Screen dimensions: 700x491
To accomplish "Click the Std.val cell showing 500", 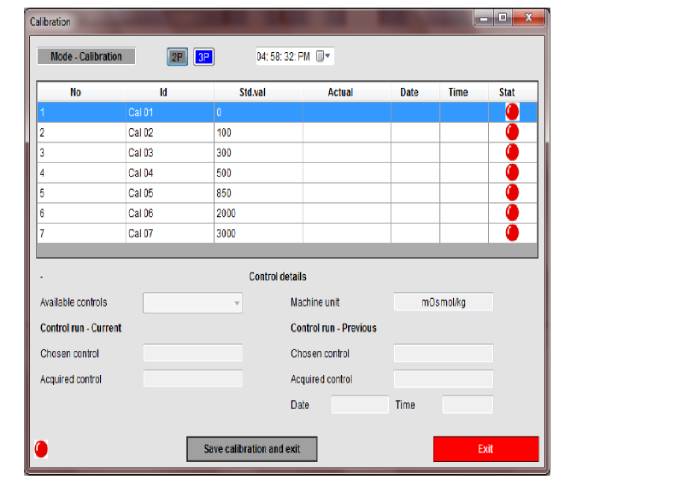I will coord(258,172).
